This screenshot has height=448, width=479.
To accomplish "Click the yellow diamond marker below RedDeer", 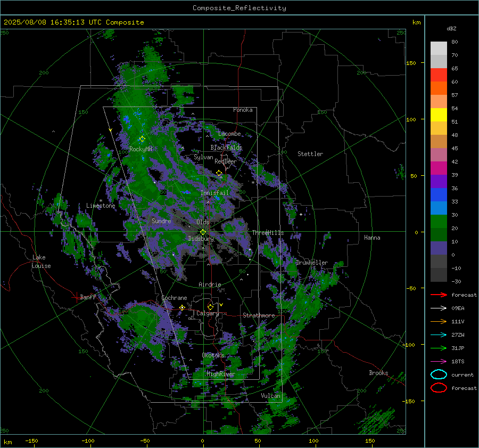I will point(219,173).
